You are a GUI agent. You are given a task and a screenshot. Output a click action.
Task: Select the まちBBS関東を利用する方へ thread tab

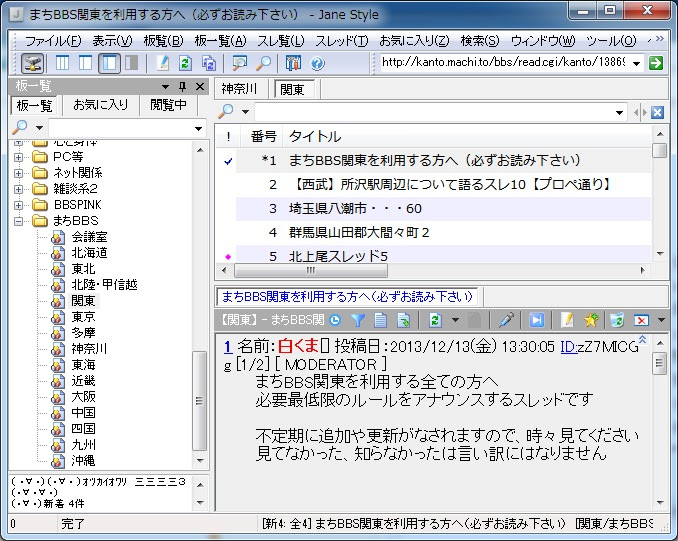coord(347,297)
